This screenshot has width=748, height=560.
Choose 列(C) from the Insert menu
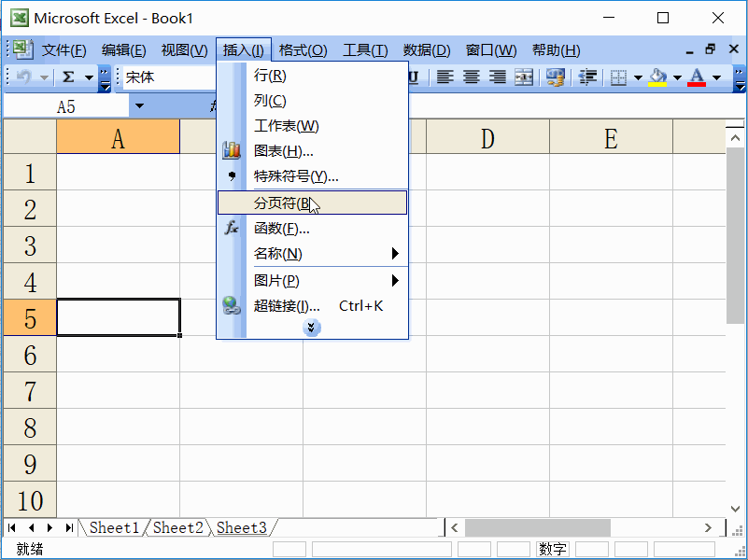[x=313, y=101]
